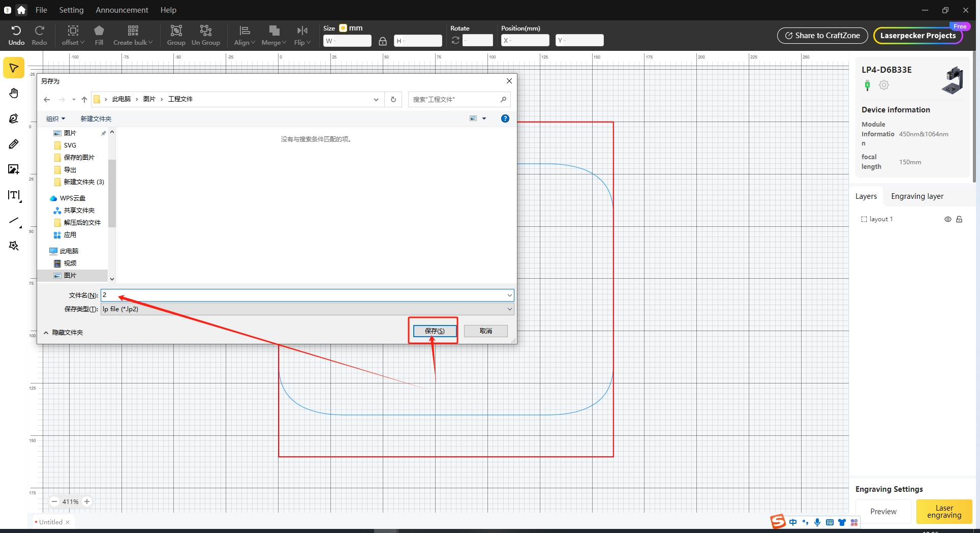Lock the layout 1 layer
The height and width of the screenshot is (533, 980).
pos(960,219)
